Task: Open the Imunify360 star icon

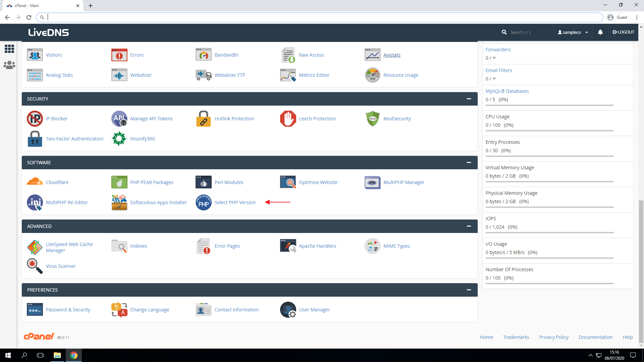Action: [x=119, y=139]
